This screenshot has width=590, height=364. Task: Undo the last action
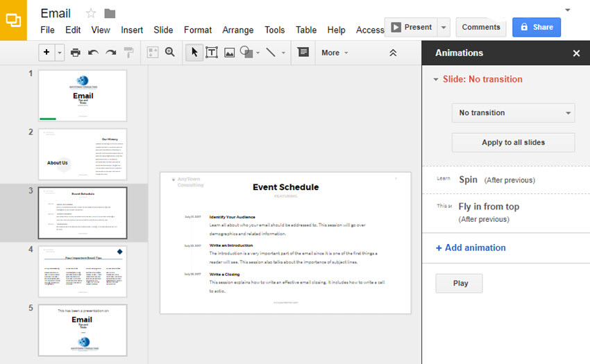click(x=93, y=53)
